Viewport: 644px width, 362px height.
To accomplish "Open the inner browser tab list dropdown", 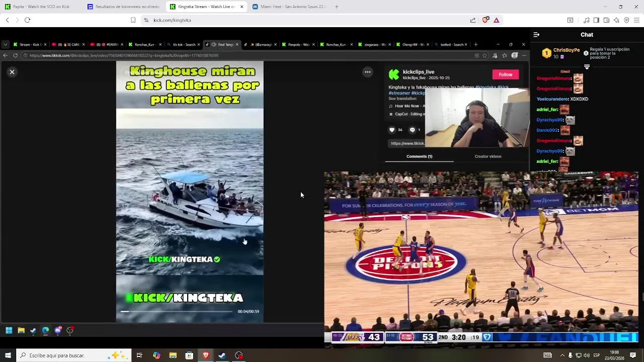I will pos(6,45).
